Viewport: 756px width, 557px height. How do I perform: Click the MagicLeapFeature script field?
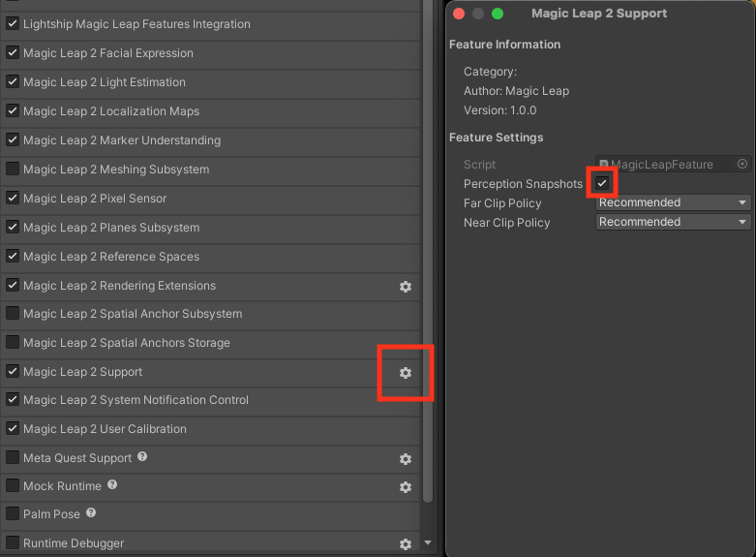(x=673, y=164)
